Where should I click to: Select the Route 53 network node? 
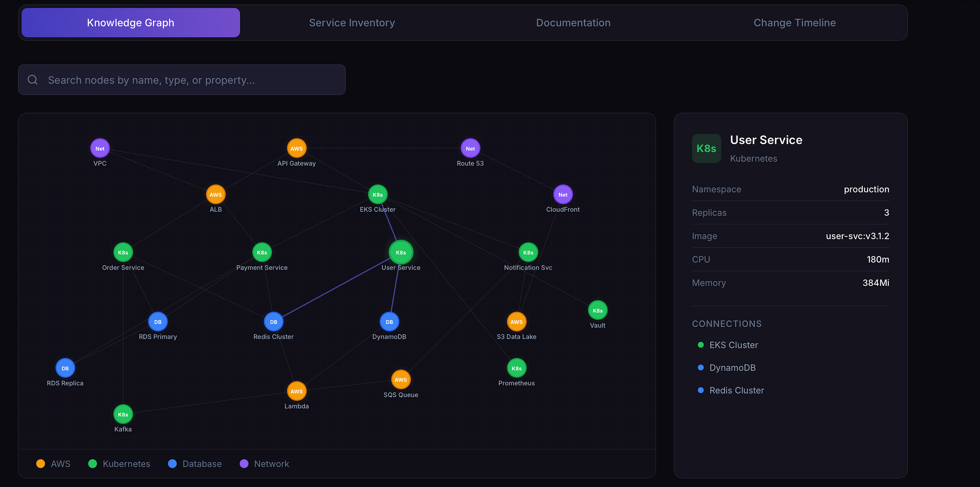click(470, 148)
